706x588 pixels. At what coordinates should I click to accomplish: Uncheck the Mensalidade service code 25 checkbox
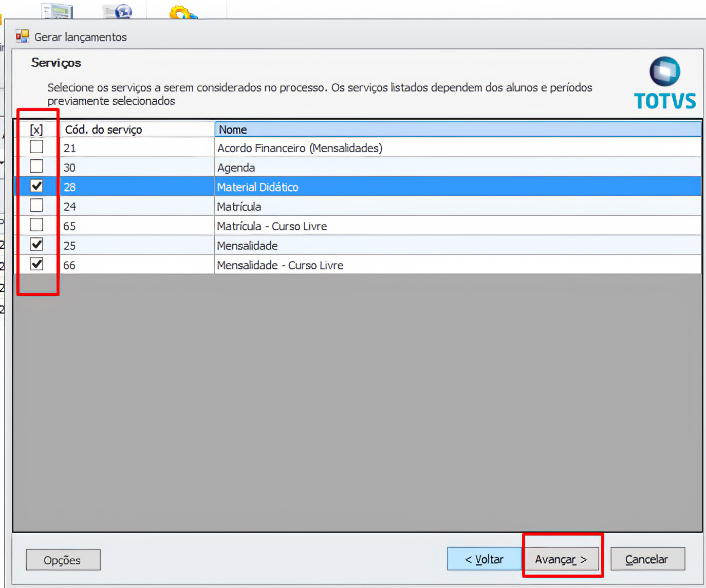point(36,245)
